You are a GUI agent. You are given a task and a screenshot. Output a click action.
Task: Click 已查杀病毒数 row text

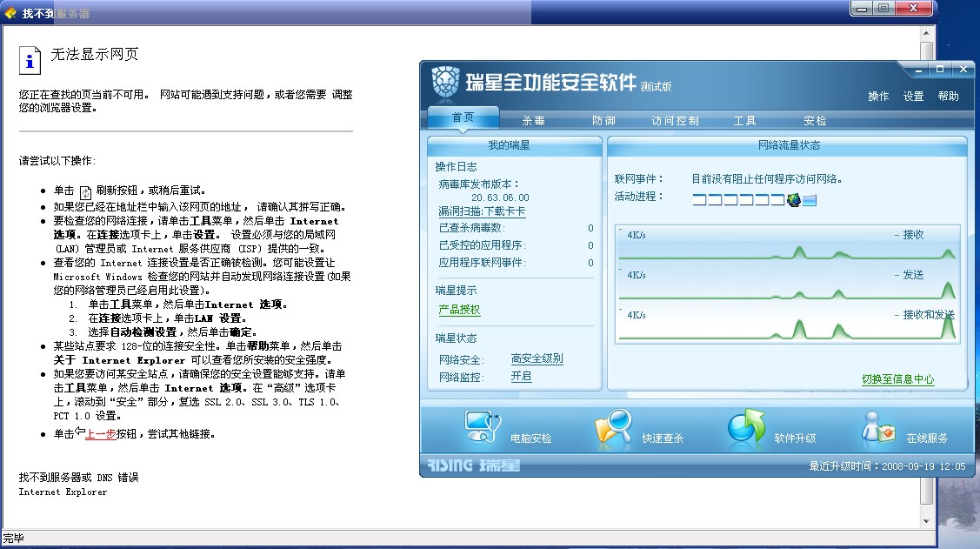[x=472, y=228]
